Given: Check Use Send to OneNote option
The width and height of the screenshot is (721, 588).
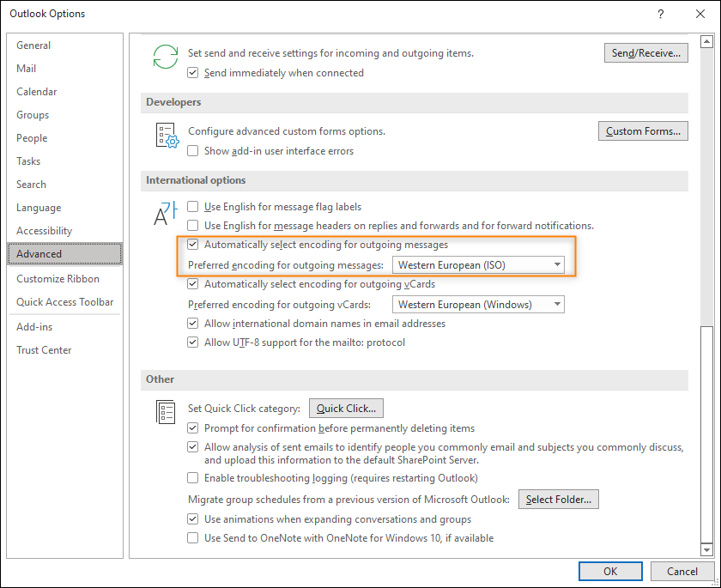Looking at the screenshot, I should [192, 538].
